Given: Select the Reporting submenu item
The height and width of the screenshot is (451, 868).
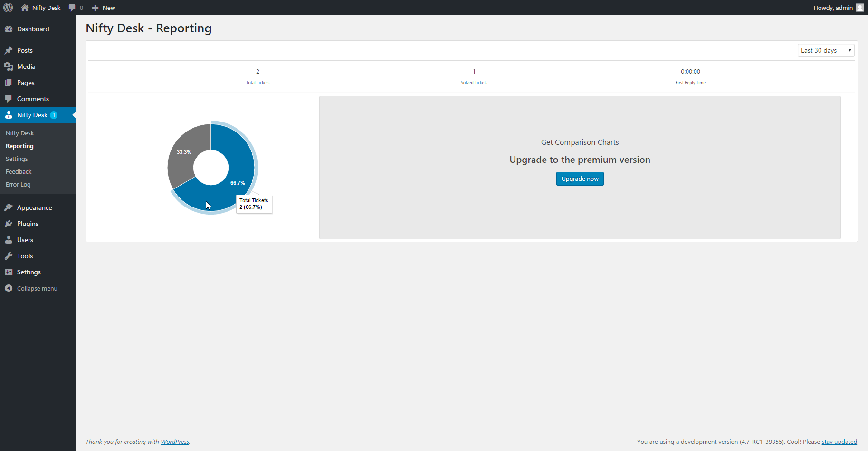Looking at the screenshot, I should [x=19, y=146].
